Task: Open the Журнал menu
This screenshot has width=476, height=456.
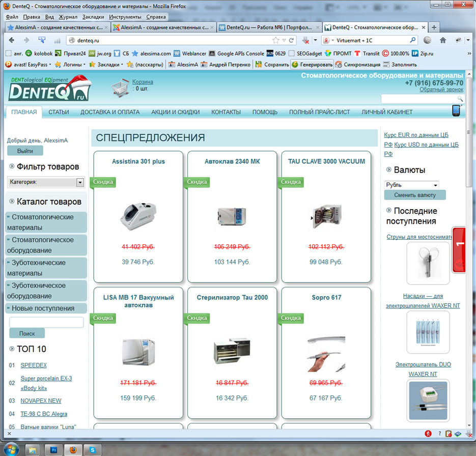Action: [68, 17]
